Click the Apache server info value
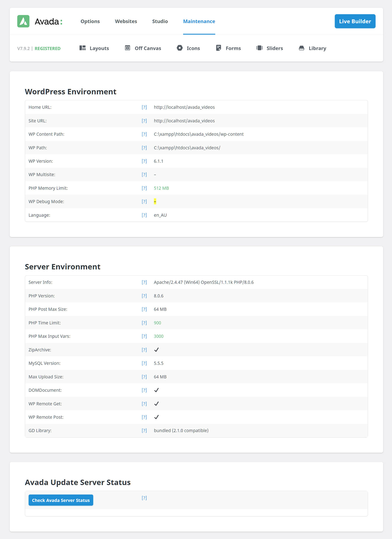 click(x=204, y=282)
